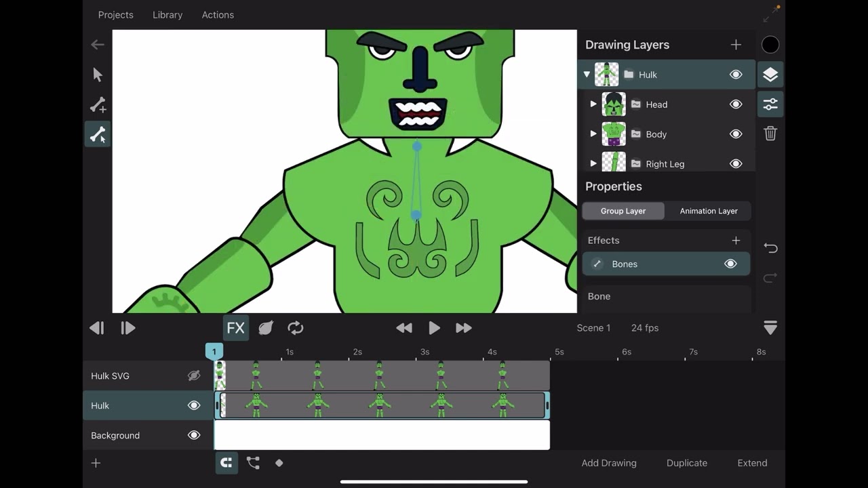Image resolution: width=868 pixels, height=488 pixels.
Task: Go back with the left arrow
Action: coord(98,45)
